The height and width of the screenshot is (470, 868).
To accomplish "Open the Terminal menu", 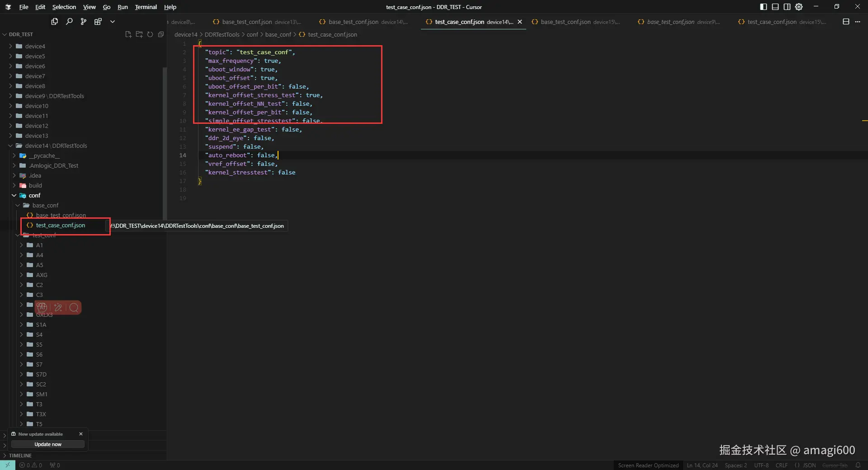I will [146, 7].
